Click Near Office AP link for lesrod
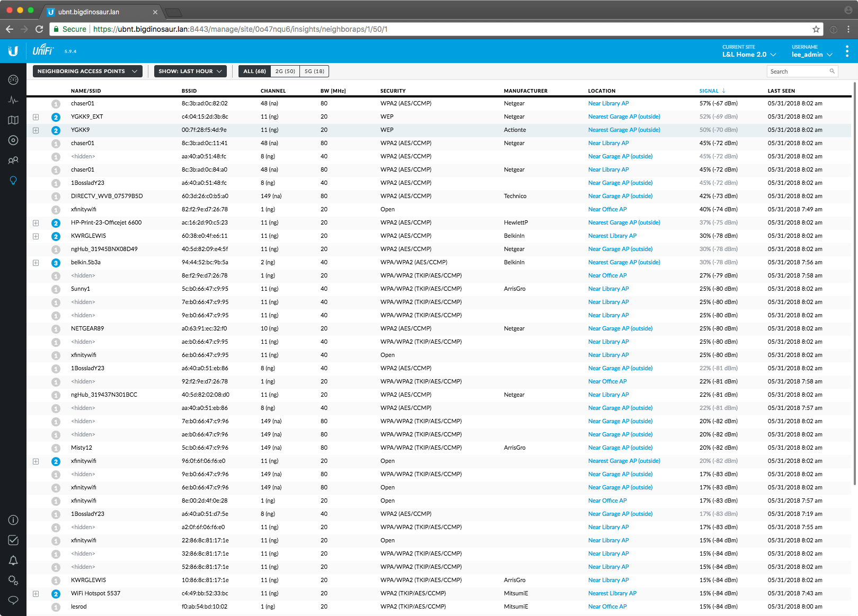Viewport: 858px width, 616px height. [607, 607]
